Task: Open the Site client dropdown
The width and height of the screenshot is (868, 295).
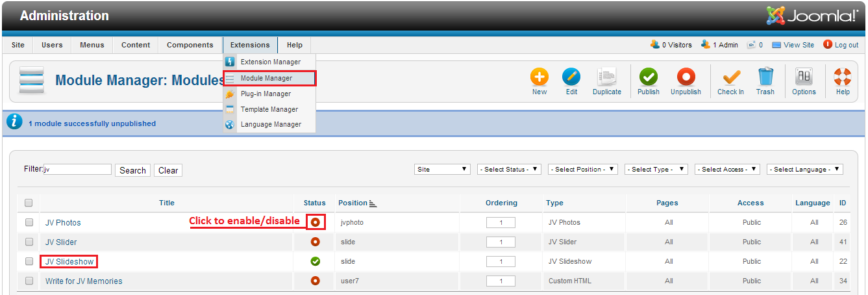Action: [x=442, y=169]
